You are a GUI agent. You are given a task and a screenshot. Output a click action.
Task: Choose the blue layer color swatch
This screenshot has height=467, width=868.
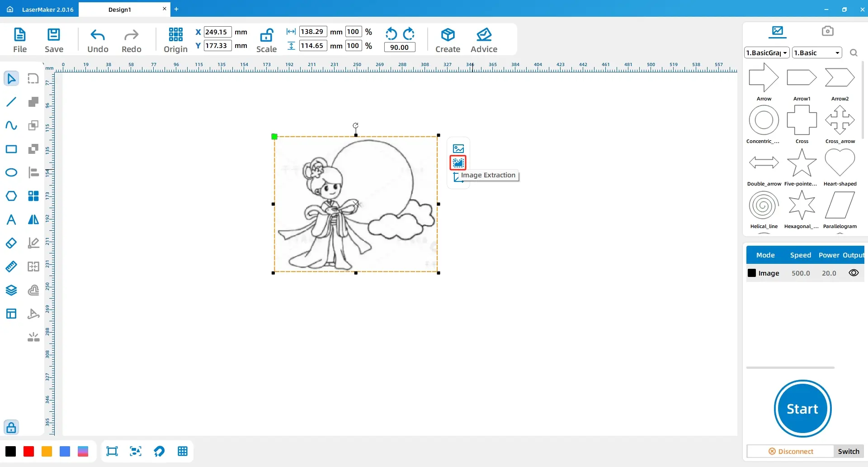[65, 451]
